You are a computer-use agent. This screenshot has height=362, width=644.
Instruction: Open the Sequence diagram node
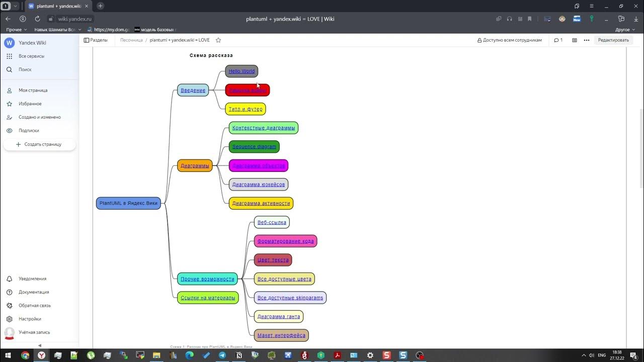point(254,147)
